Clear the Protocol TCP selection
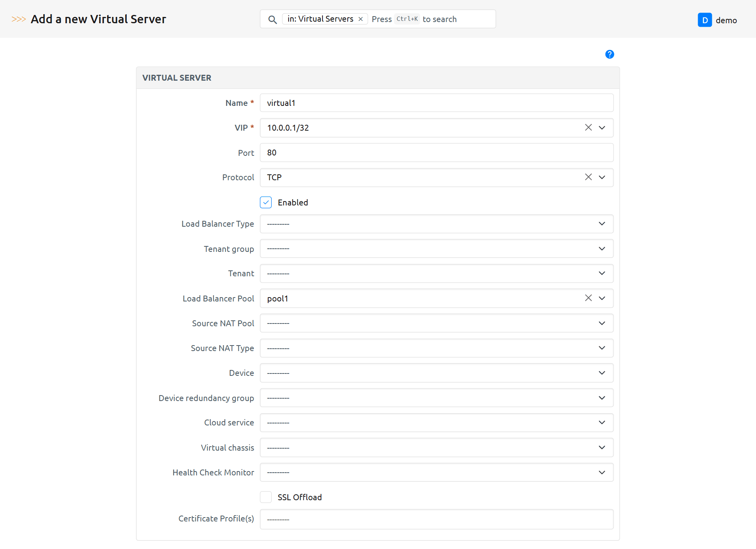This screenshot has width=756, height=549. (x=588, y=177)
